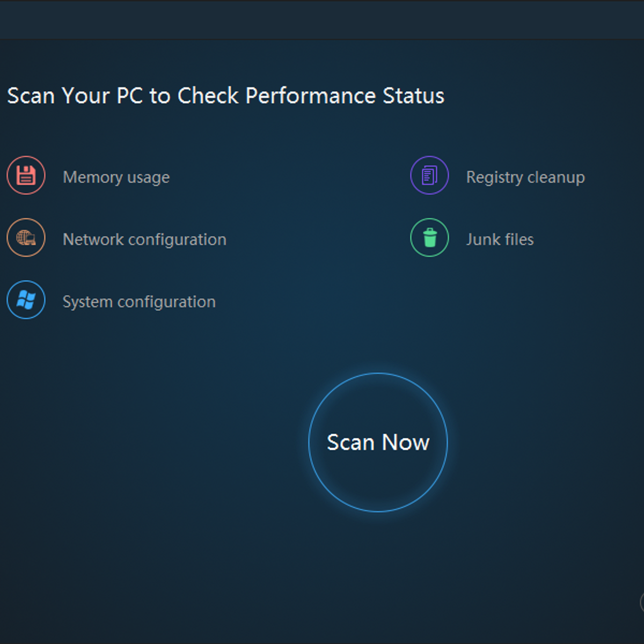Click the "Scan Your PC to Check Performance Status" heading
The height and width of the screenshot is (644, 644).
[225, 96]
